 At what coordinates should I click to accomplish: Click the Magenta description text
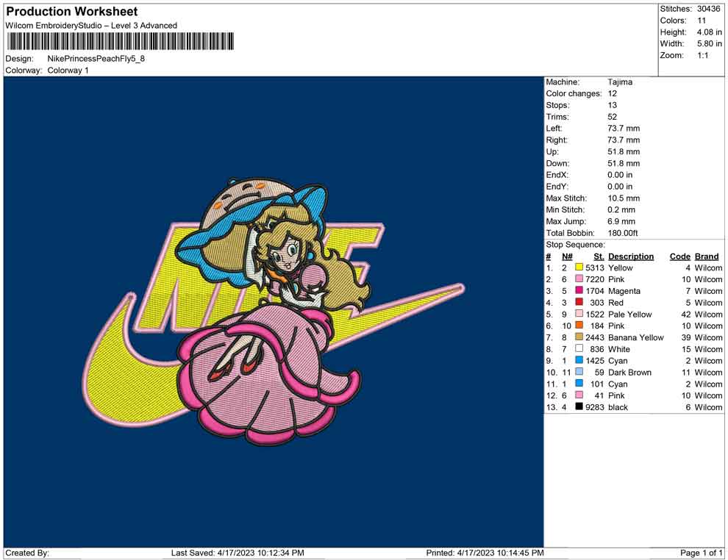point(624,291)
